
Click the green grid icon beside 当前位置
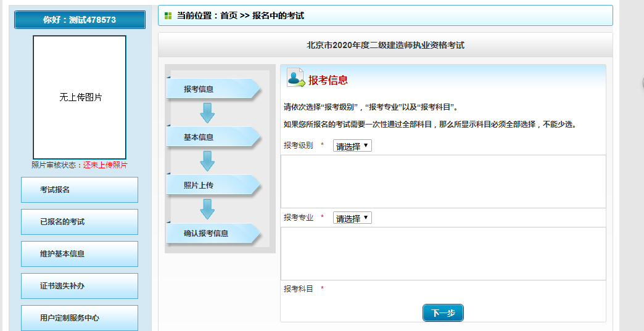[168, 15]
